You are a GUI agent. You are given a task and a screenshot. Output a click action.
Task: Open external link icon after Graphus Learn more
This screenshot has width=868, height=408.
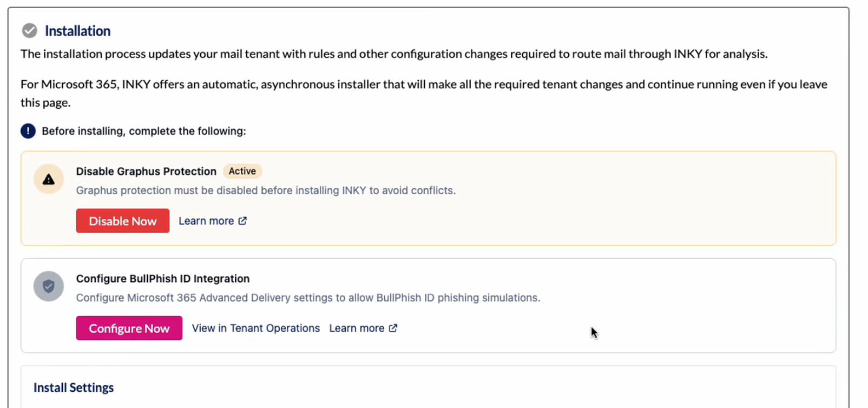coord(242,221)
